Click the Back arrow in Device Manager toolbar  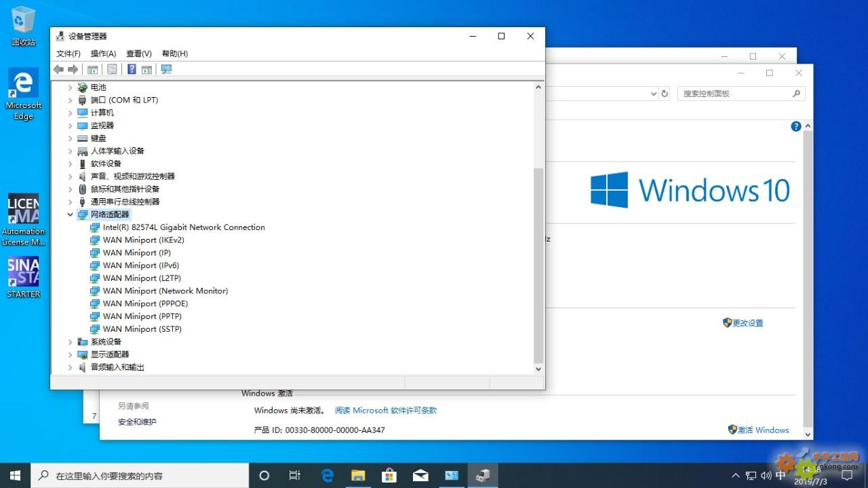[58, 69]
